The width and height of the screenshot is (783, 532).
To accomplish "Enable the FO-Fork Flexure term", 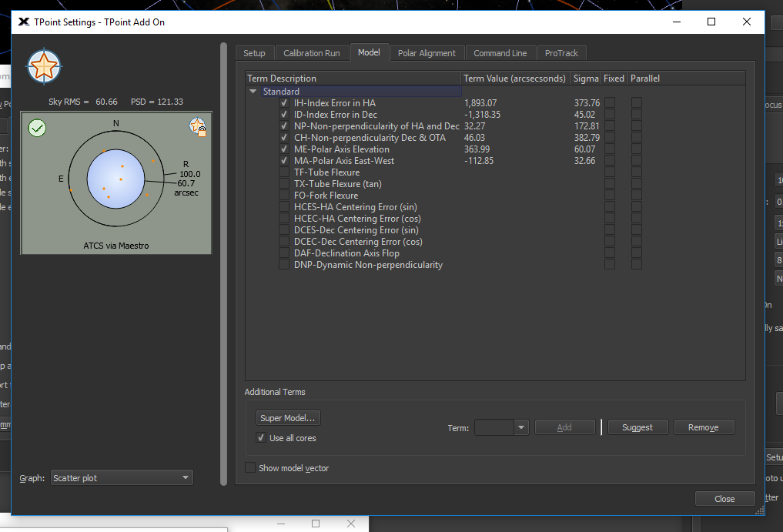I will tap(284, 195).
